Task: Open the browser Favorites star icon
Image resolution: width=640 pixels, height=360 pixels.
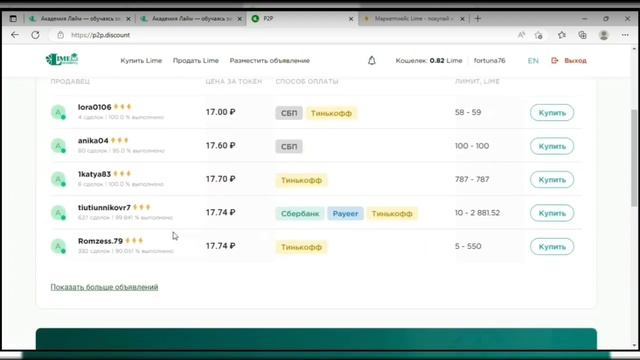Action: pyautogui.click(x=562, y=35)
